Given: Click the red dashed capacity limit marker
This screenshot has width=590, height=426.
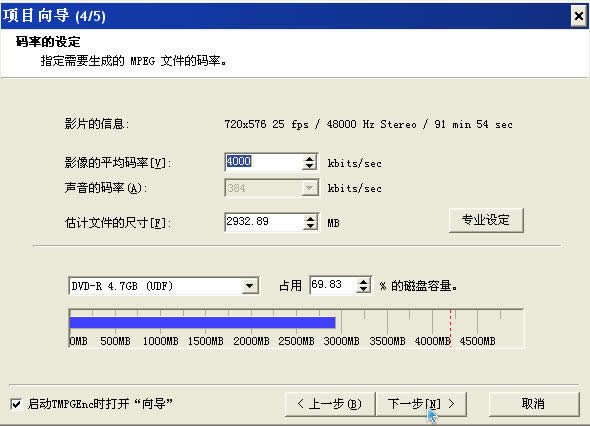Looking at the screenshot, I should [450, 328].
